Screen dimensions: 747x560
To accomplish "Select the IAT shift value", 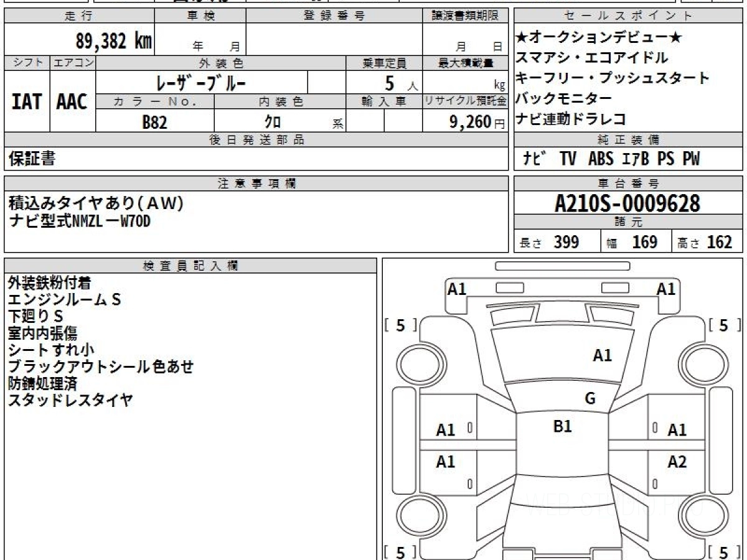I will (x=27, y=101).
